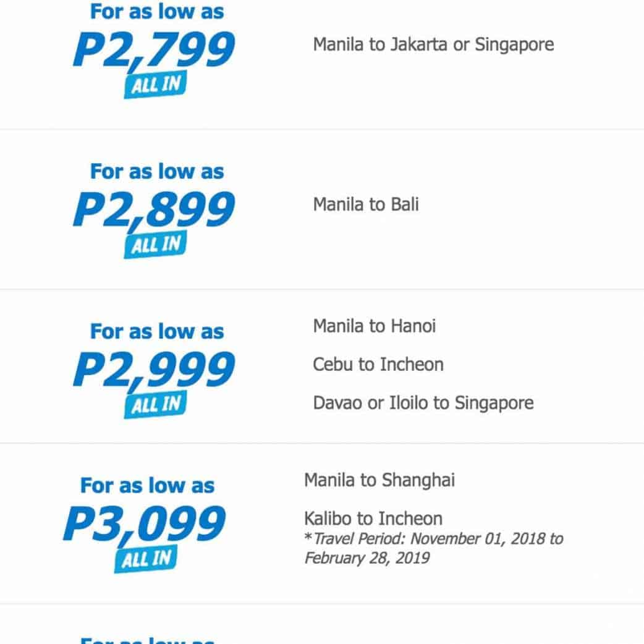Select the Manila to Jakarta or Singapore route

tap(433, 44)
